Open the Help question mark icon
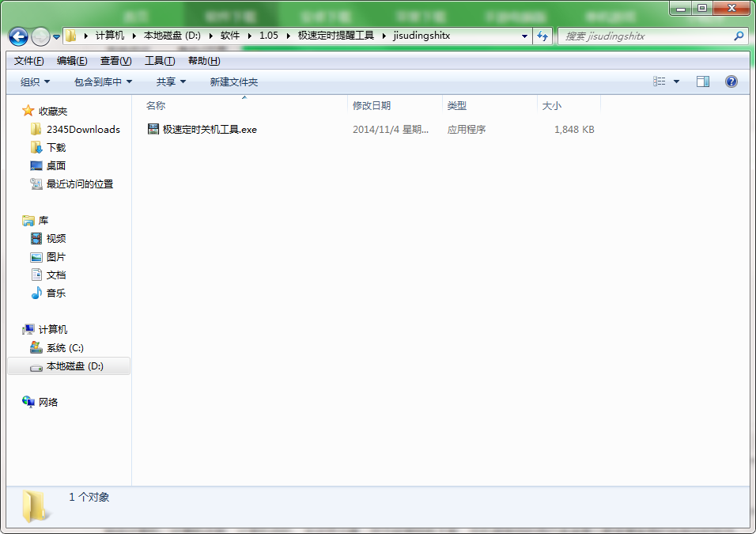 [x=731, y=81]
